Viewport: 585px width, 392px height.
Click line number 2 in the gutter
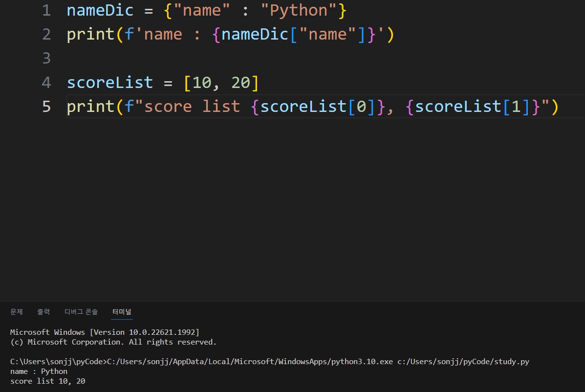[46, 34]
